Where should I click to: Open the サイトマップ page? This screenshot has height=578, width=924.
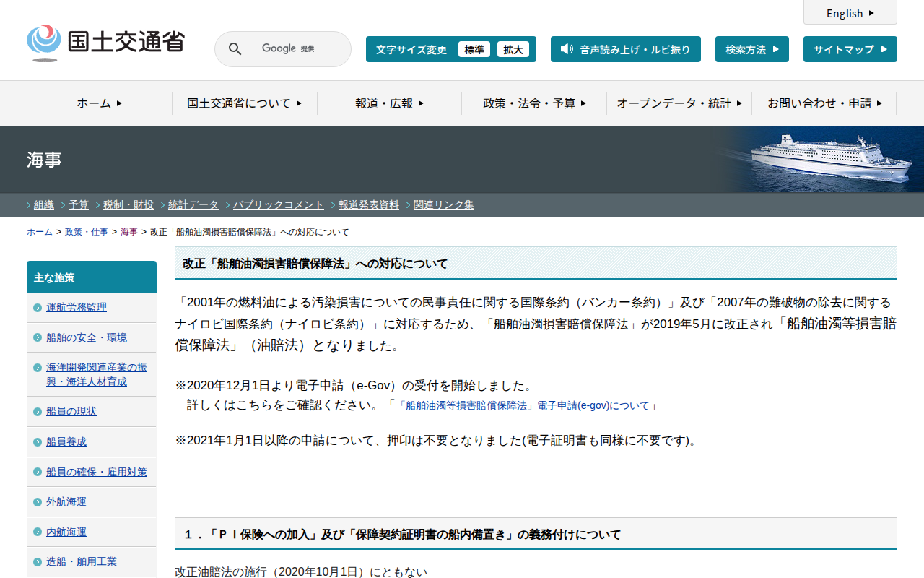[850, 49]
